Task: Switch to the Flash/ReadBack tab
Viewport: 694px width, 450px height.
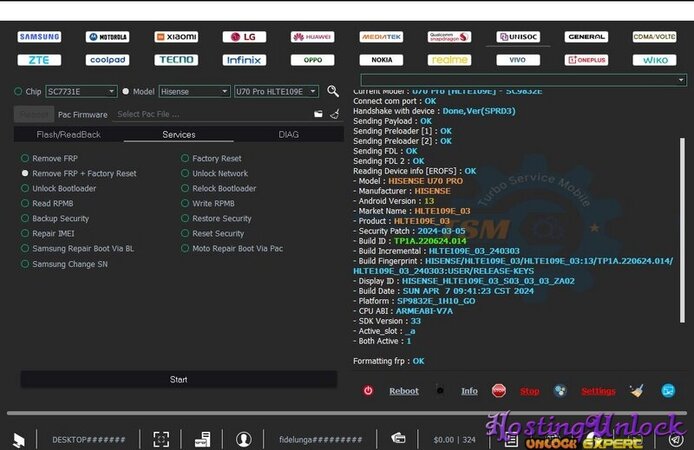Action: coord(68,134)
